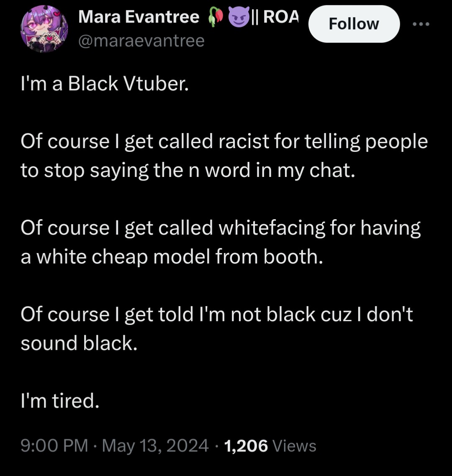
Task: Click the May 13, 2024 date
Action: (156, 445)
